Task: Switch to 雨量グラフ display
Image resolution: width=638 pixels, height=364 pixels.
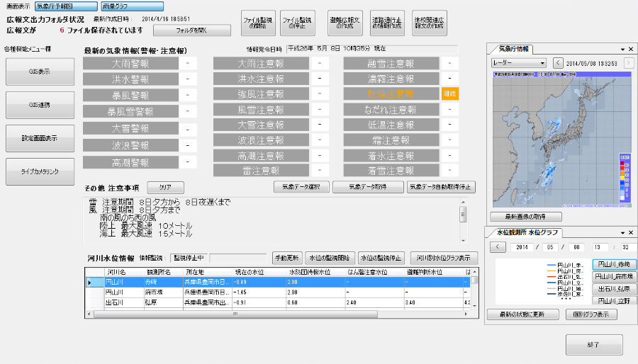Action: coord(133,6)
